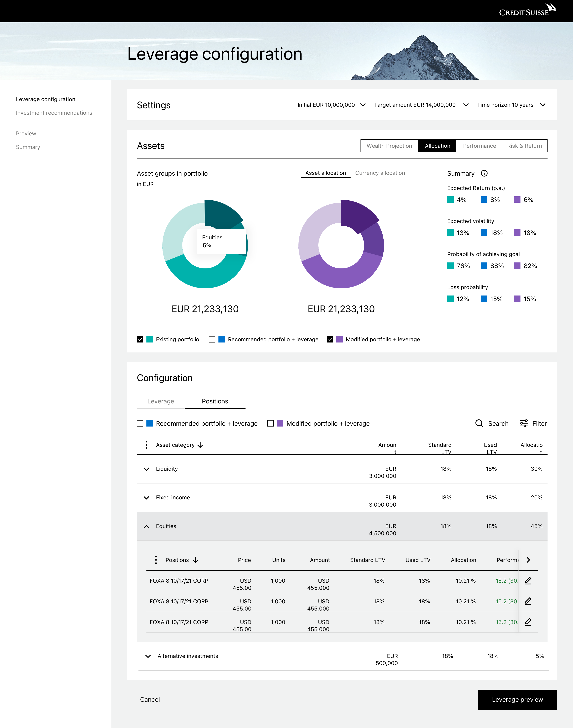Click the Probability of achieving goal 76% value
This screenshot has width=573, height=728.
463,266
